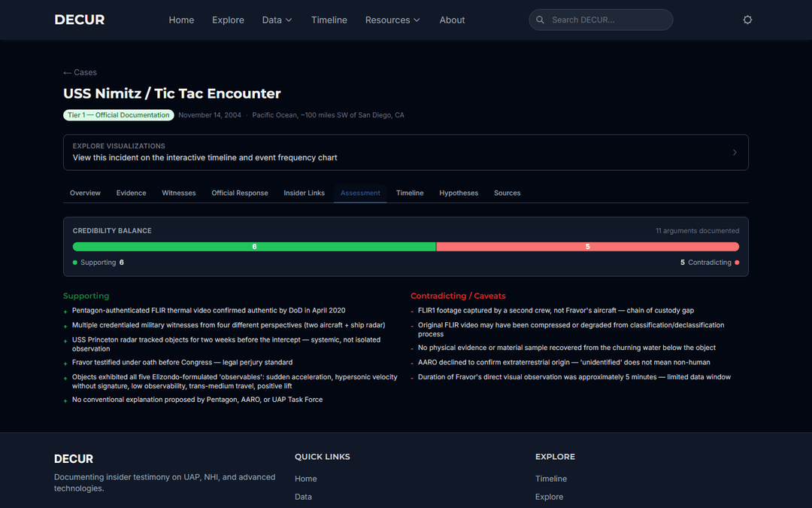Image resolution: width=812 pixels, height=508 pixels.
Task: Switch to the Evidence tab
Action: 131,193
